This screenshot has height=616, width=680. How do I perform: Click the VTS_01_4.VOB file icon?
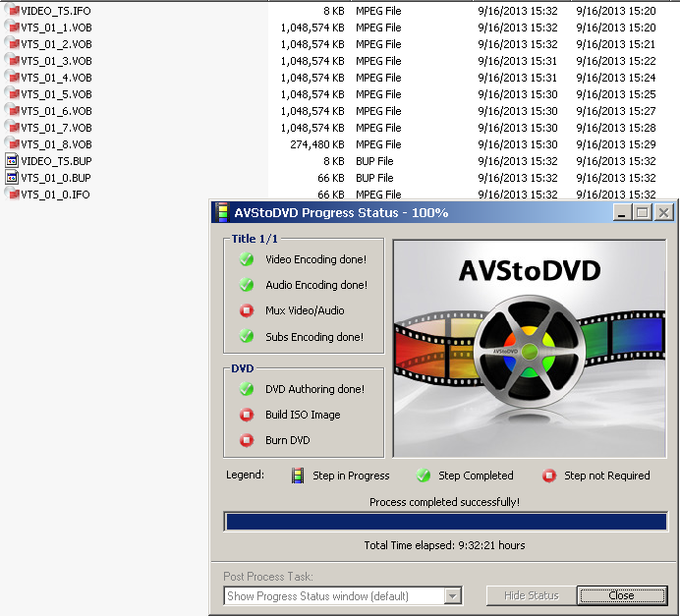click(x=12, y=78)
